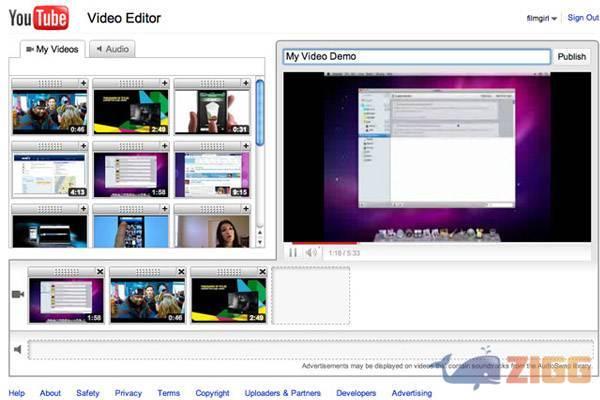The height and width of the screenshot is (400, 600).
Task: Open the Help footer link
Action: (x=17, y=393)
